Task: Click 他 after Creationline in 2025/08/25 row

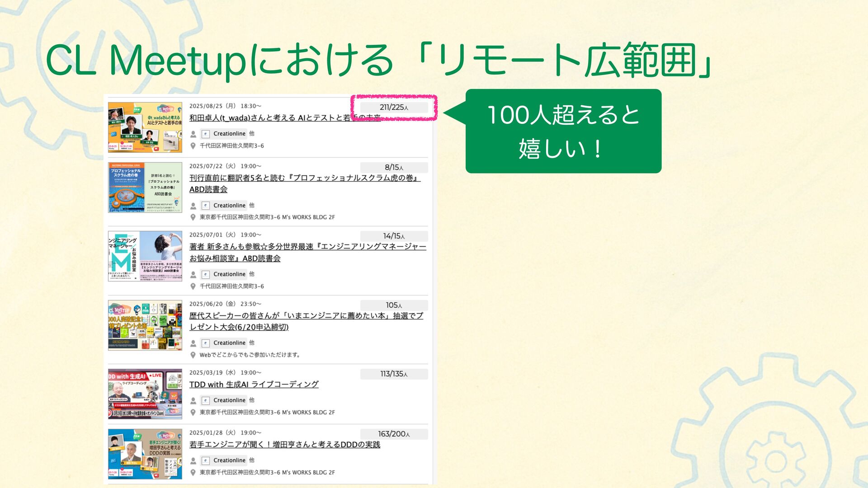Action: (252, 134)
